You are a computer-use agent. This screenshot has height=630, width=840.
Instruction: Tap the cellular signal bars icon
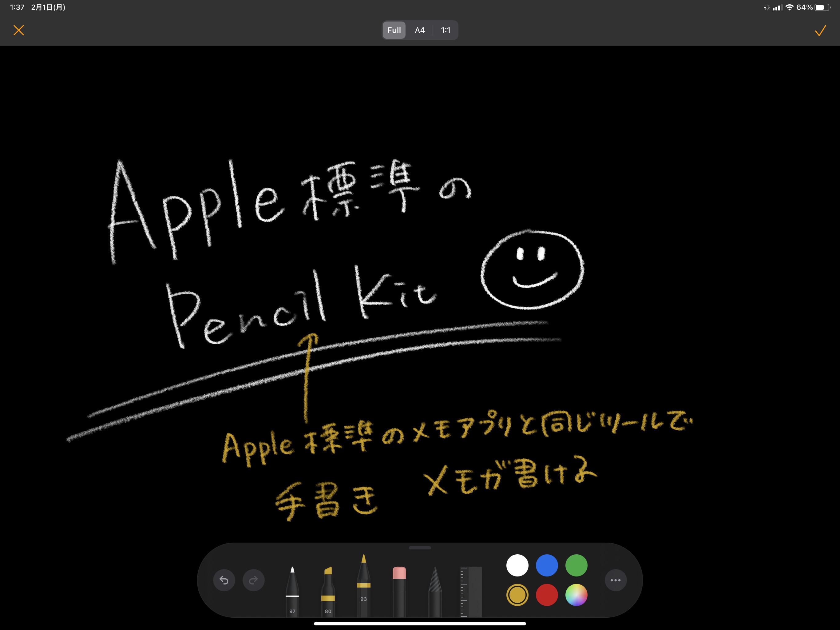tap(777, 7)
